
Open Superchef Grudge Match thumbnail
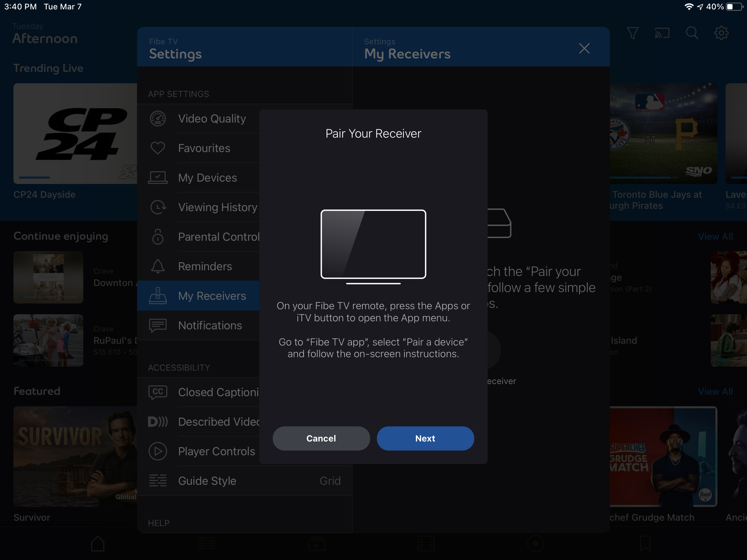pos(663,456)
